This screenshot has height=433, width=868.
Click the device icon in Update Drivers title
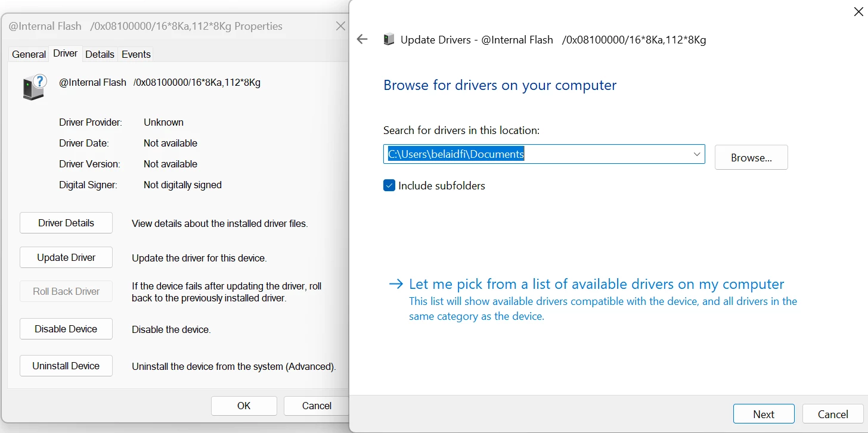pyautogui.click(x=389, y=40)
